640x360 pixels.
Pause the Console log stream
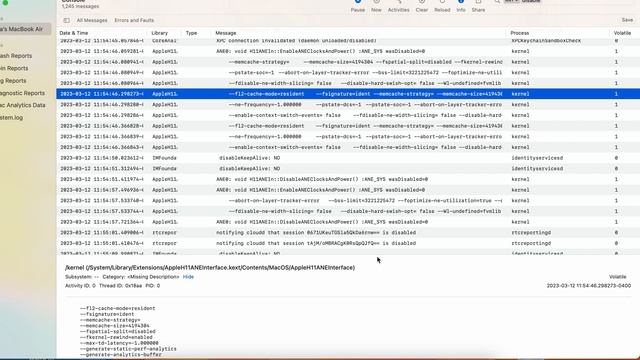358,6
